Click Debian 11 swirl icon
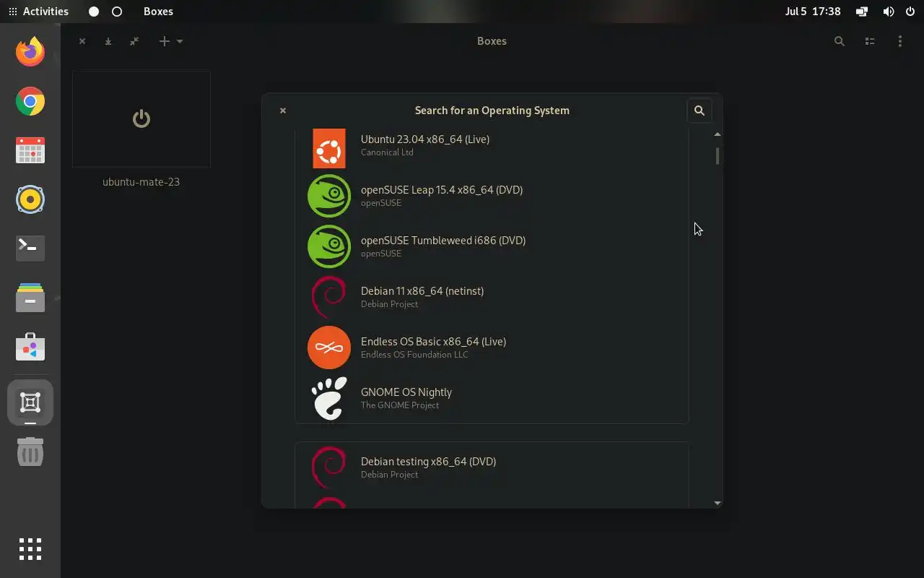924x578 pixels. [329, 297]
